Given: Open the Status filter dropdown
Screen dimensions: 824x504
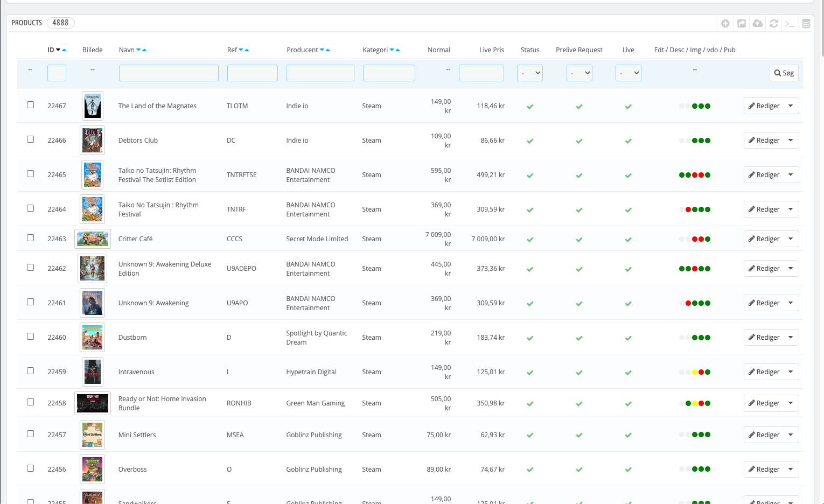Looking at the screenshot, I should [x=529, y=73].
